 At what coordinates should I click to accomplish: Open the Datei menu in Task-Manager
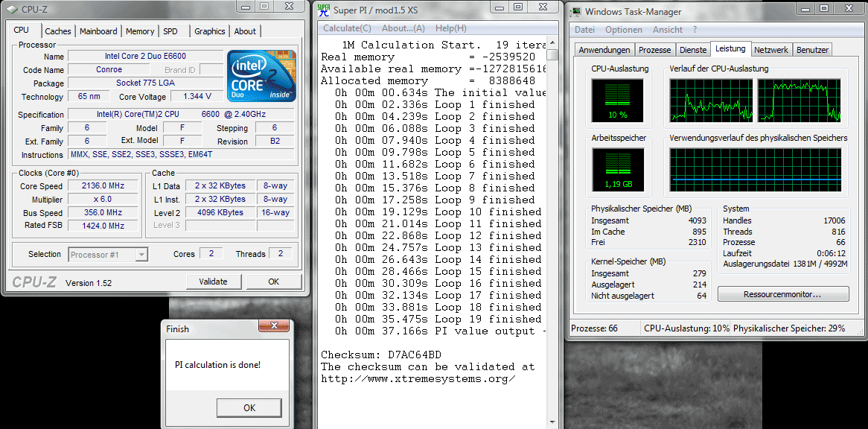[x=584, y=30]
